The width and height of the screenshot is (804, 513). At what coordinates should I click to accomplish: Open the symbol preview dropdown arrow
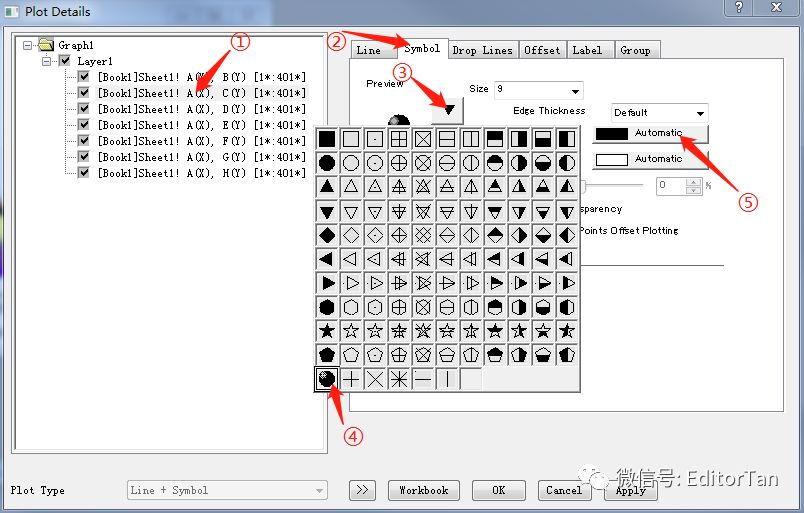click(x=448, y=110)
